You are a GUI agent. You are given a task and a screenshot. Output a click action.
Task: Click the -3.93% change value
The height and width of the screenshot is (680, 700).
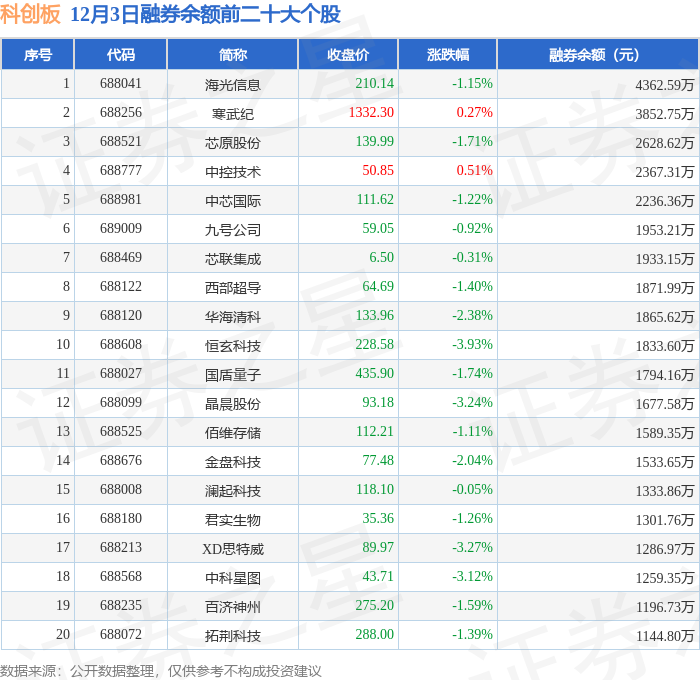pyautogui.click(x=472, y=345)
